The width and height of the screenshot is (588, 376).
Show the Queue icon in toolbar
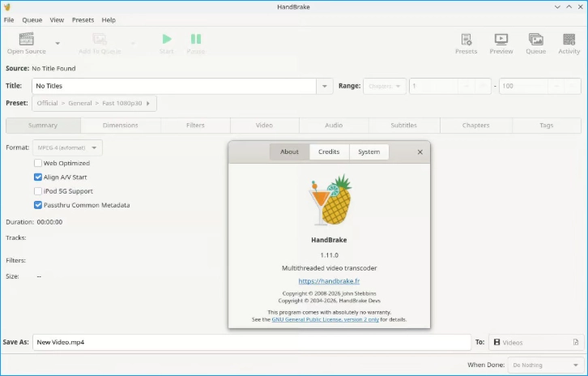pyautogui.click(x=535, y=39)
